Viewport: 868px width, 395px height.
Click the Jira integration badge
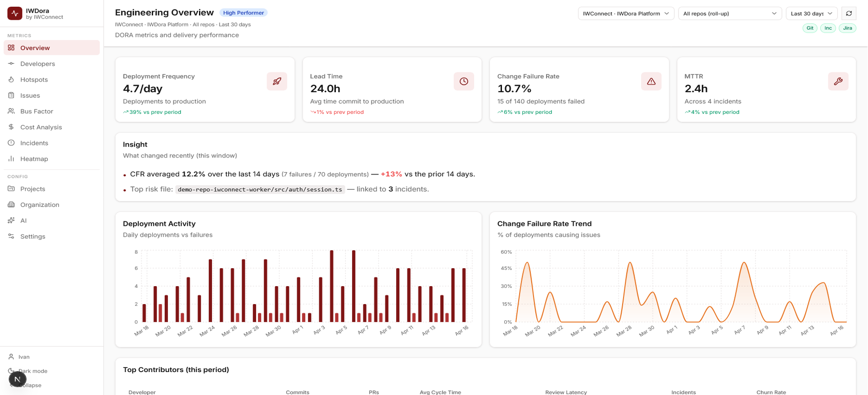(x=847, y=28)
